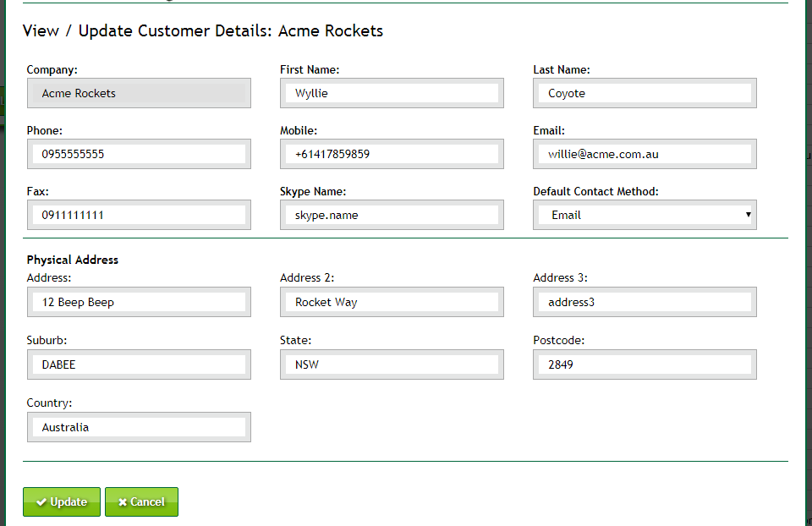This screenshot has height=526, width=812.
Task: Click the Company field showing Acme Rockets
Action: 139,93
